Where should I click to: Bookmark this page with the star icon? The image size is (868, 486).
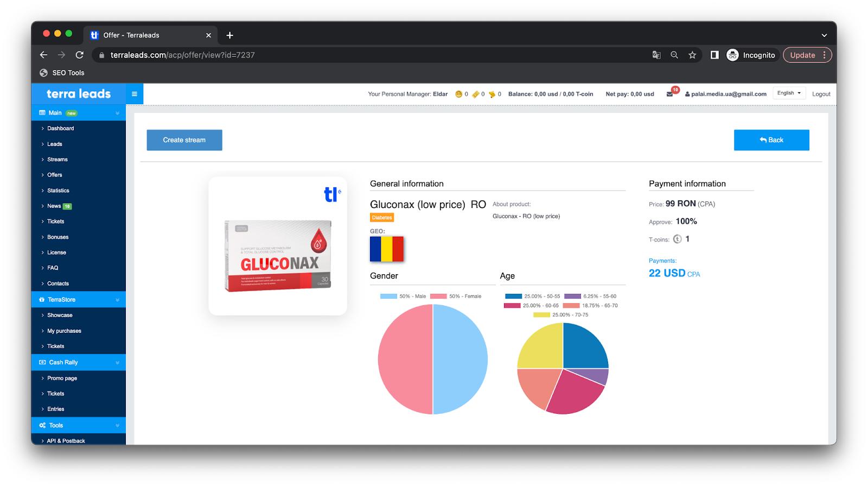[692, 55]
